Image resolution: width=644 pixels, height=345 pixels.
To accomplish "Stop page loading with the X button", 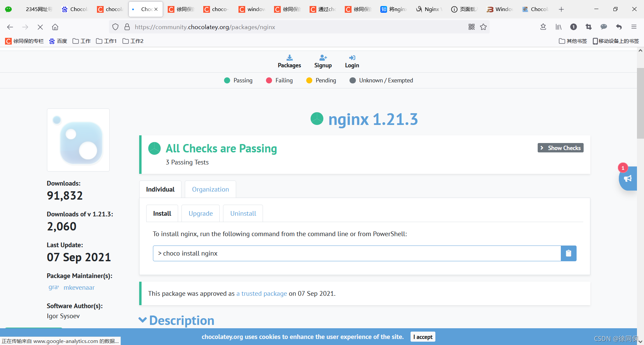I will tap(40, 27).
